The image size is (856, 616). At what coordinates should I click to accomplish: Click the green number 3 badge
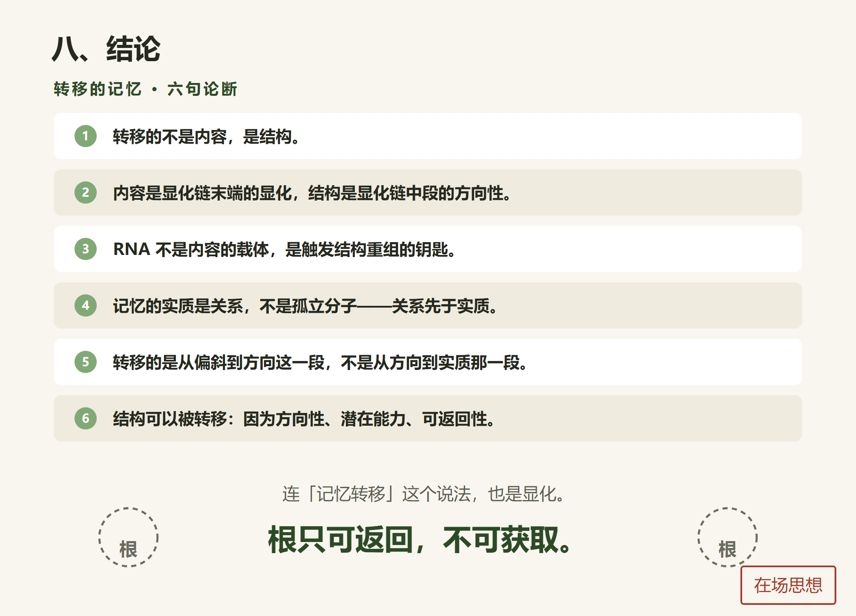(x=86, y=249)
